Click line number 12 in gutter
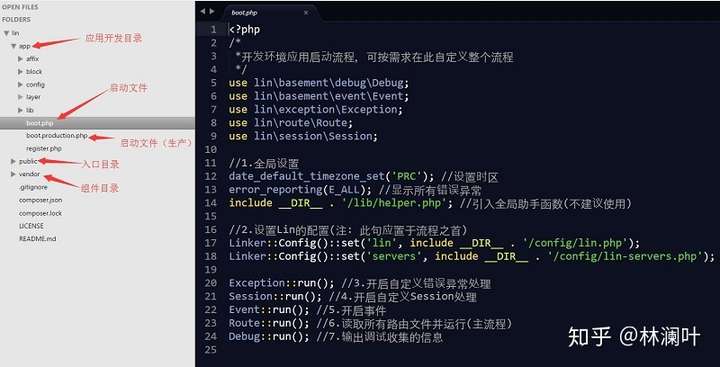The width and height of the screenshot is (720, 367). 210,176
